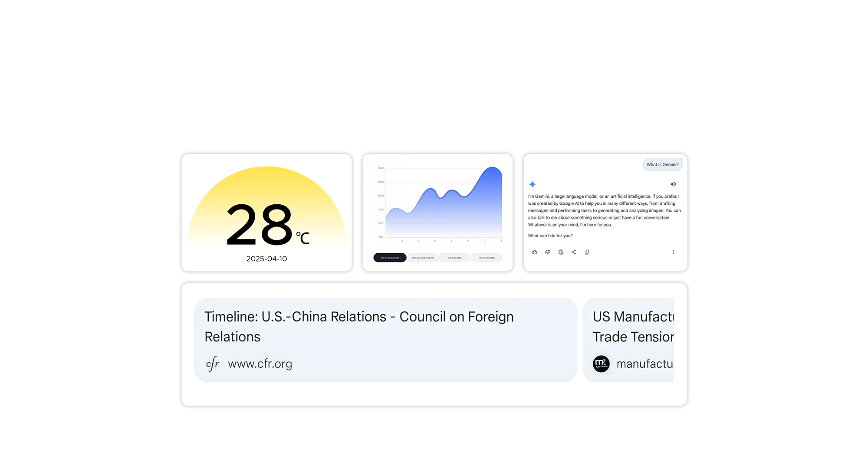Click the "What is Gemini?" prompt bubble

[662, 165]
